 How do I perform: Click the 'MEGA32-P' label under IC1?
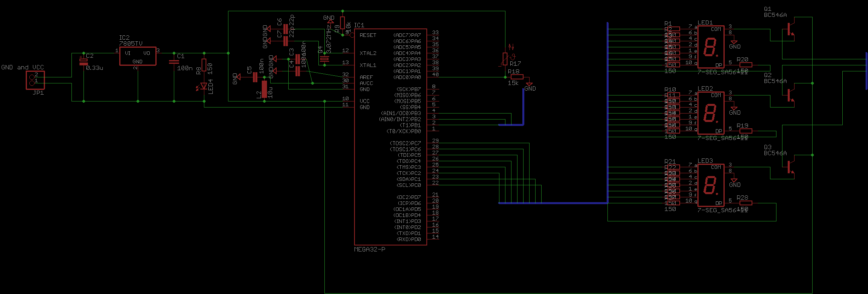369,249
